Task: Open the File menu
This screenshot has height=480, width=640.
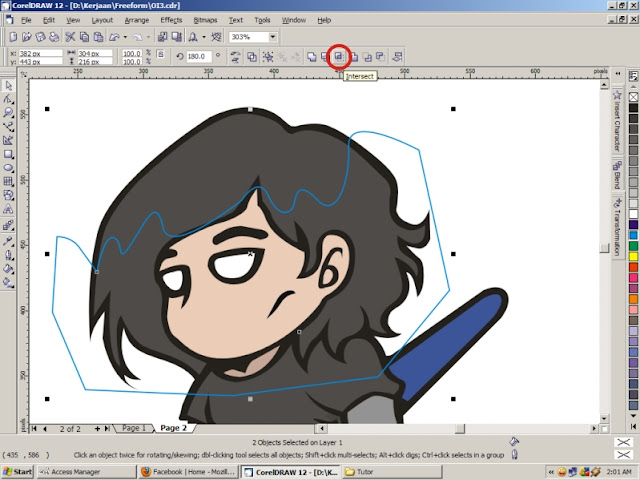Action: [x=26, y=20]
